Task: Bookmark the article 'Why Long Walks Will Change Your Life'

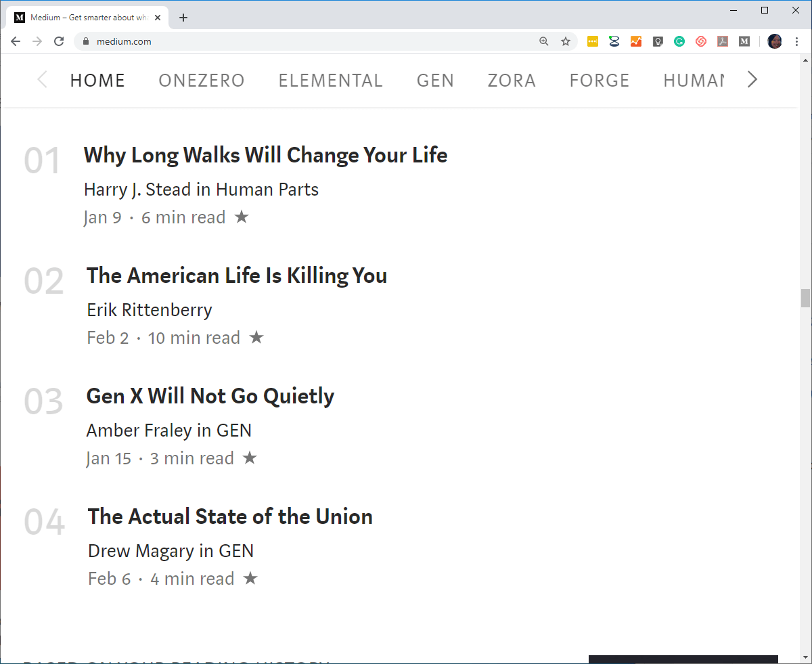Action: pos(242,217)
